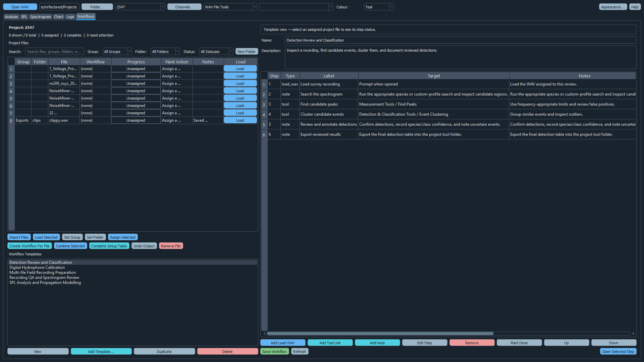Open the Logs tab
Image resolution: width=644 pixels, height=362 pixels.
70,17
